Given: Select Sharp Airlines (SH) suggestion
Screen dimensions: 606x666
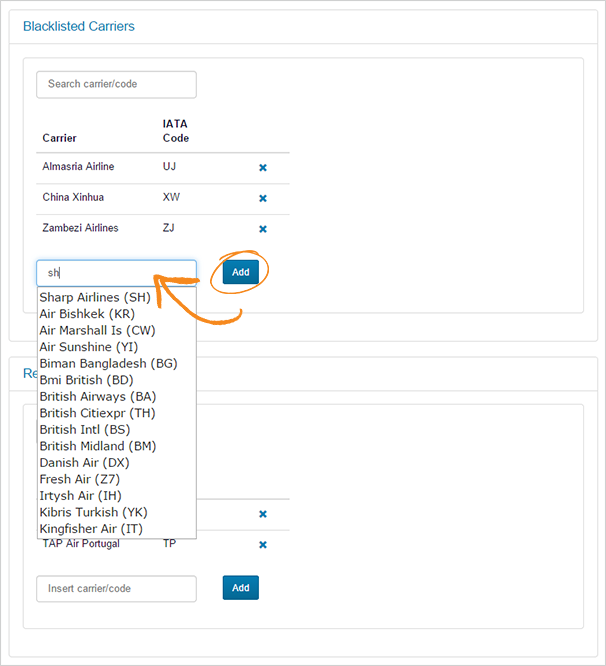Looking at the screenshot, I should point(94,298).
